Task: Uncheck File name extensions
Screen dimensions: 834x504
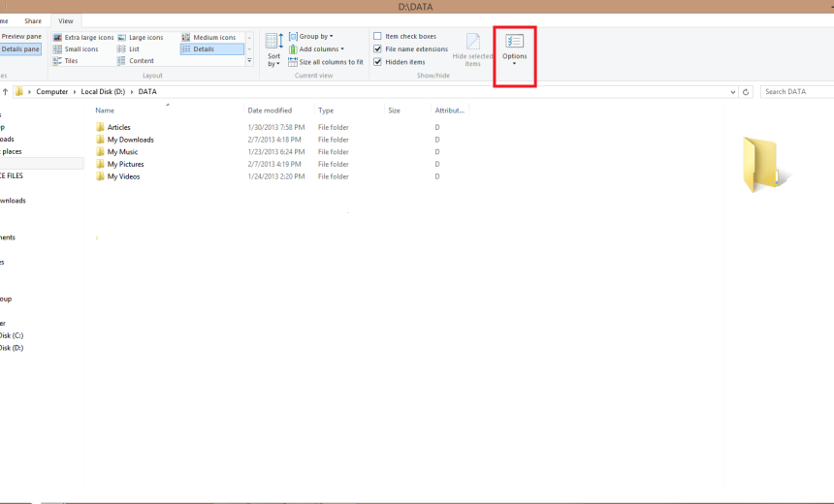Action: tap(377, 48)
